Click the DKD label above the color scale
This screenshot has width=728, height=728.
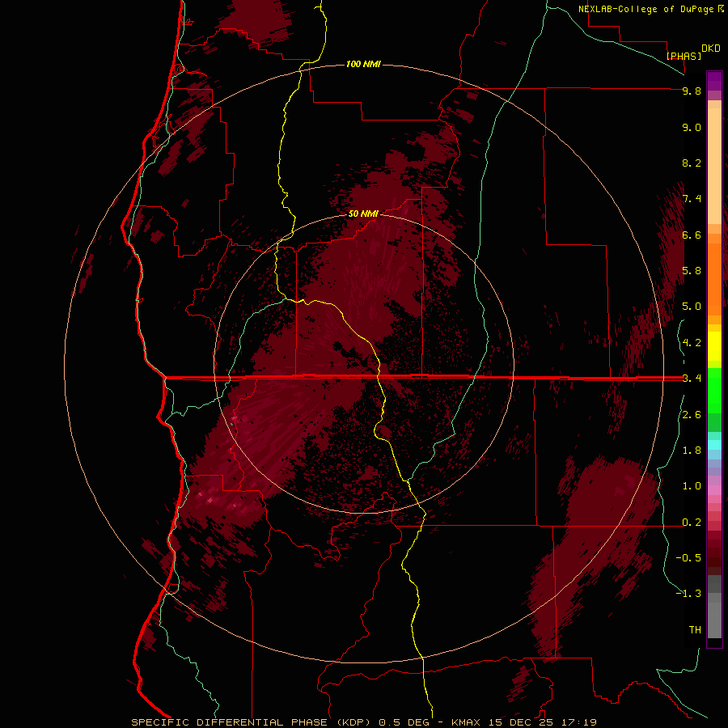(x=711, y=49)
